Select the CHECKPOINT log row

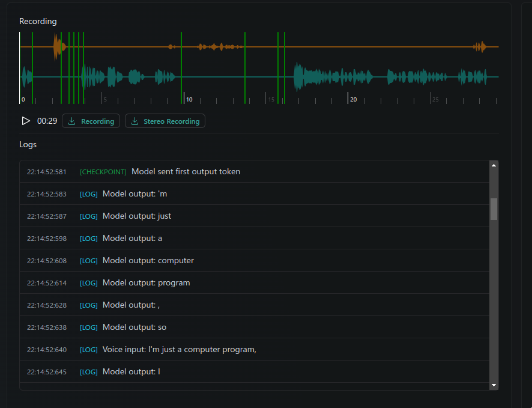(255, 171)
